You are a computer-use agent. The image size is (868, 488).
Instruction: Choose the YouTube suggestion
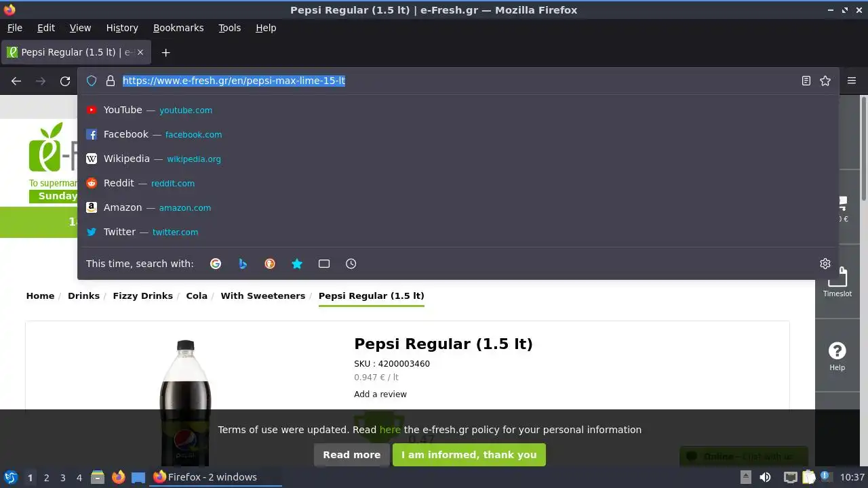tap(458, 110)
